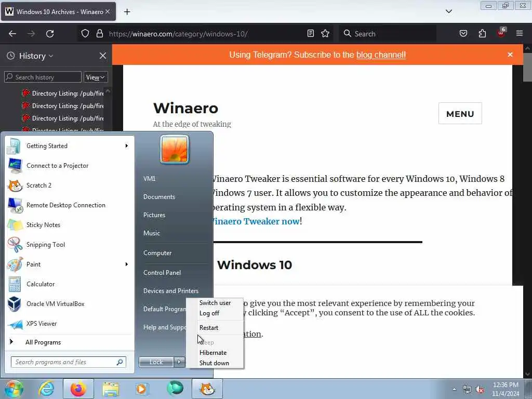This screenshot has height=399, width=532.
Task: Open Control Panel
Action: (162, 272)
